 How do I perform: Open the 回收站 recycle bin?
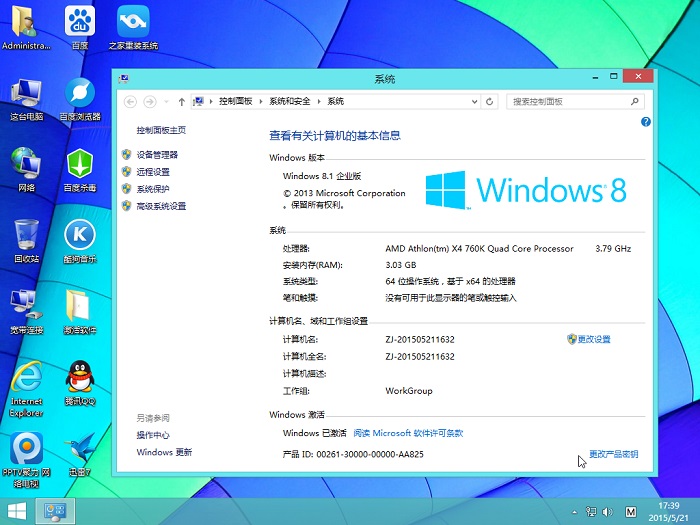(26, 241)
